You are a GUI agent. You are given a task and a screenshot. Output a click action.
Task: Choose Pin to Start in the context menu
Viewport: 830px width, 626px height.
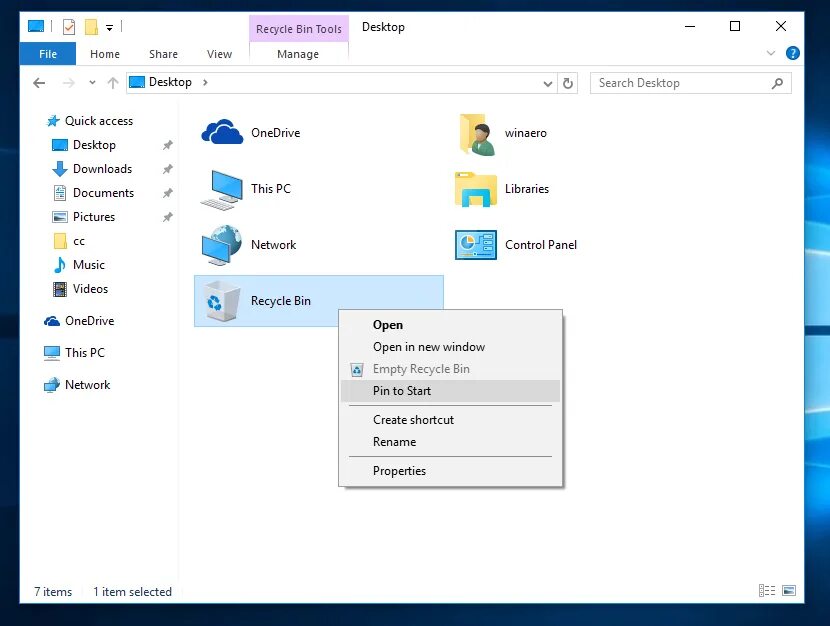(450, 391)
